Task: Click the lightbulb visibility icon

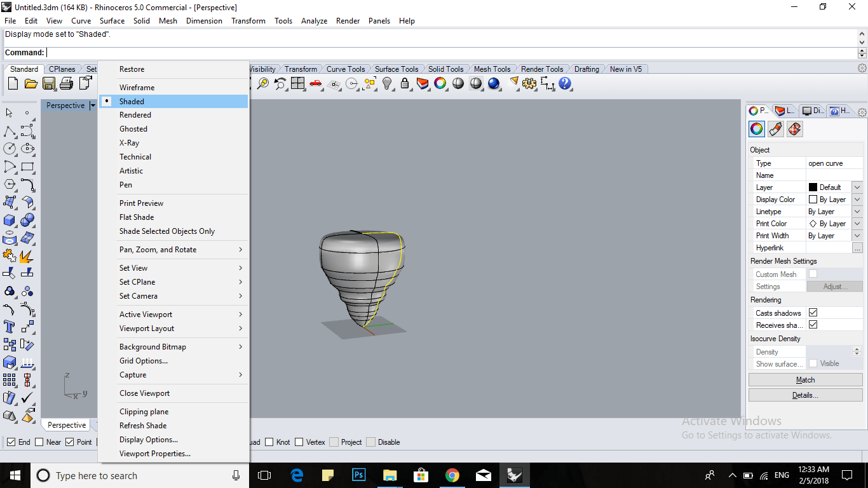Action: point(387,83)
